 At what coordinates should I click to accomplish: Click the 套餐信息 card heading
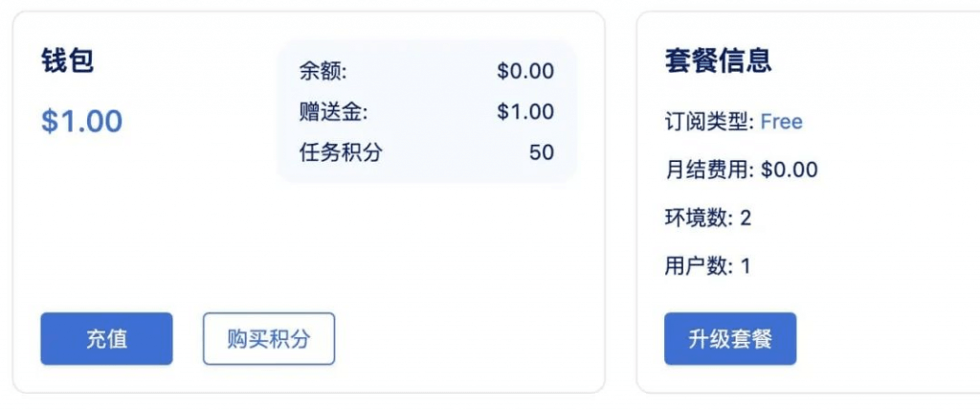(718, 60)
